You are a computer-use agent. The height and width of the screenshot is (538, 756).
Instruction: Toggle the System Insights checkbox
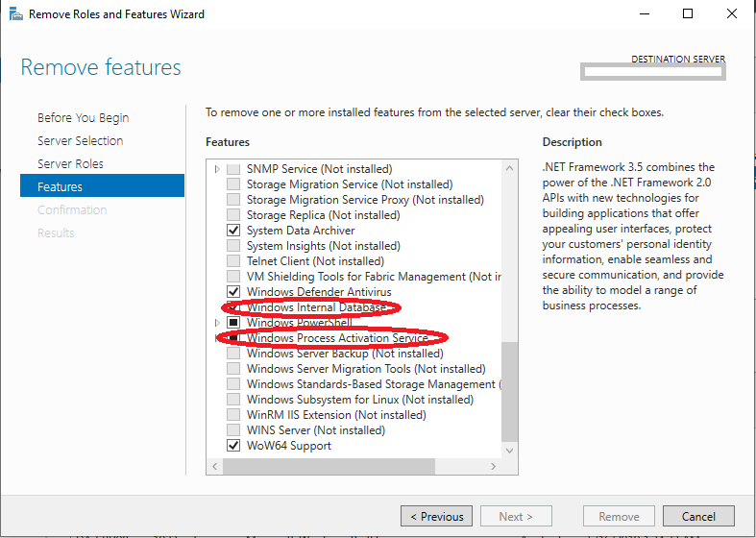[233, 246]
